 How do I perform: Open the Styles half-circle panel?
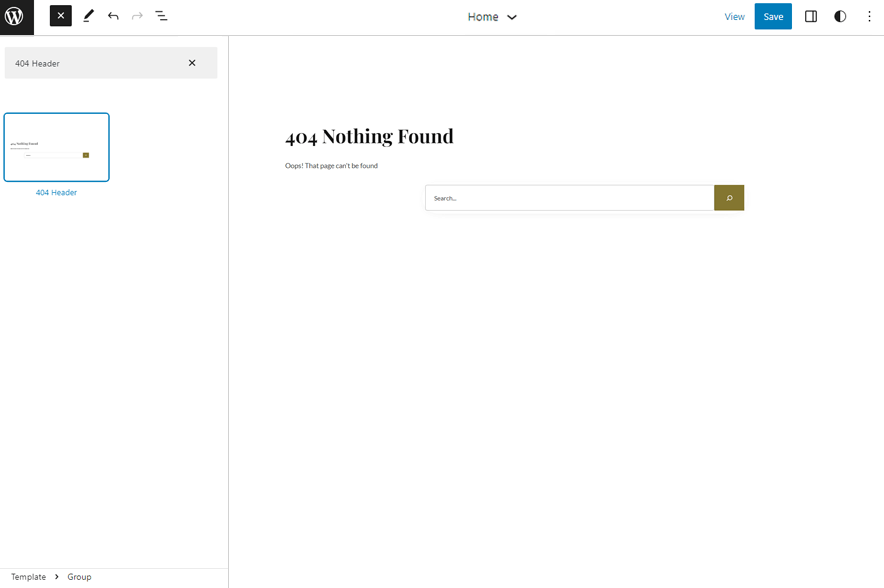pos(840,17)
